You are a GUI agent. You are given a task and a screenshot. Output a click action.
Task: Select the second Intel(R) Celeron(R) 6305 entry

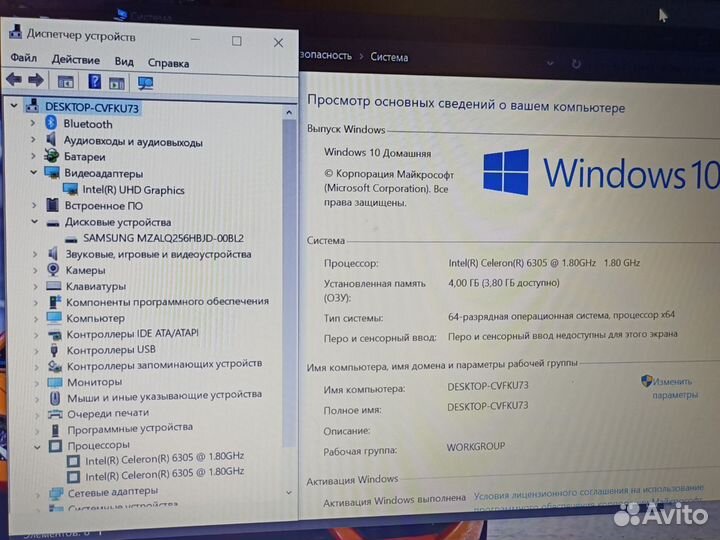[164, 473]
